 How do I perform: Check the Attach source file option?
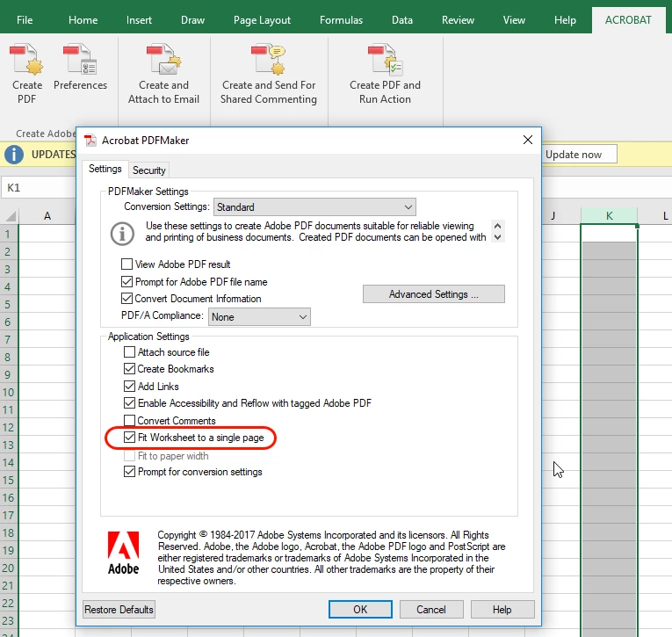pos(129,352)
